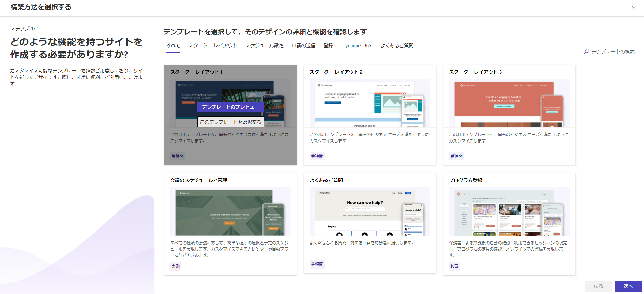Click 業種間 tag on スターター レイアウト 1
Image resolution: width=644 pixels, height=294 pixels.
tap(178, 156)
